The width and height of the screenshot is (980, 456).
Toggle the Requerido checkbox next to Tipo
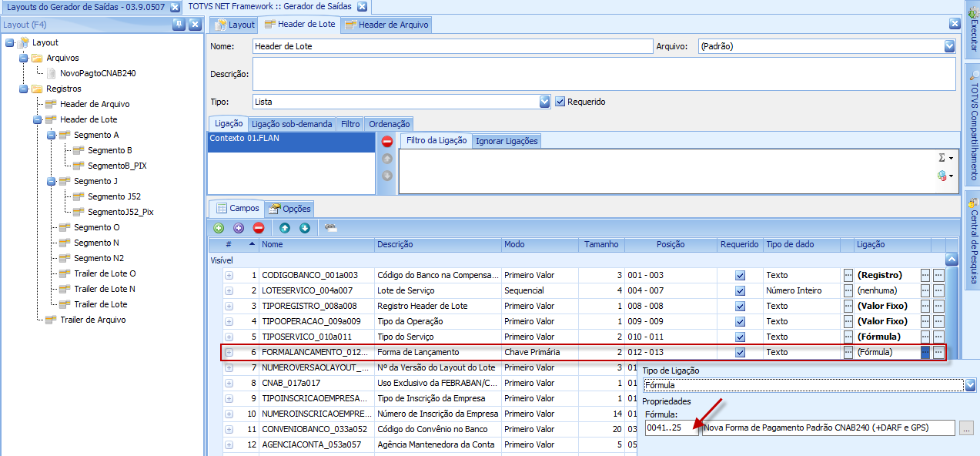(x=560, y=102)
